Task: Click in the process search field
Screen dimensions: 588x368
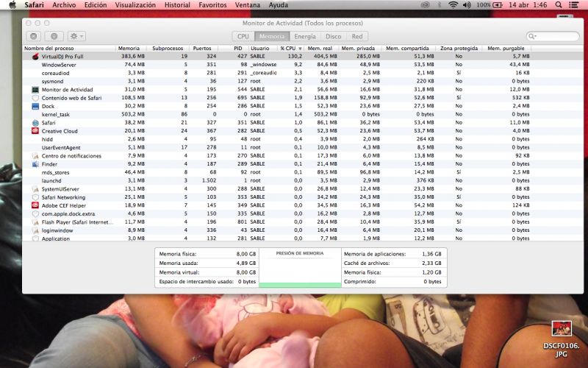Action: pos(553,36)
